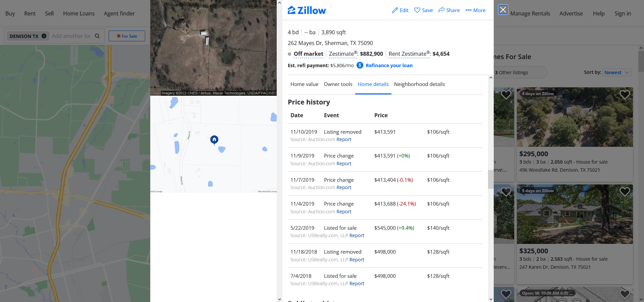Screen dimensions: 644x302
Task: Click the Zestimate label link
Action: [x=343, y=54]
